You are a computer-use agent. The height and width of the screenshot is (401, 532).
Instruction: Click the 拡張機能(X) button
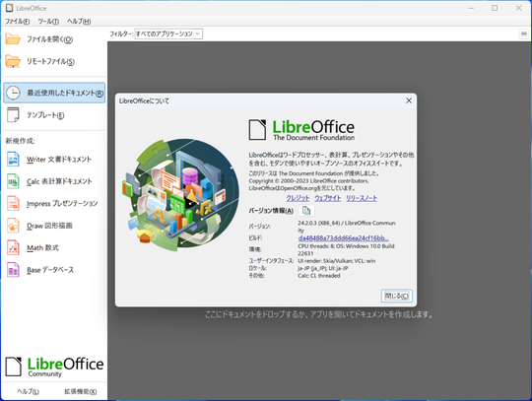81,391
